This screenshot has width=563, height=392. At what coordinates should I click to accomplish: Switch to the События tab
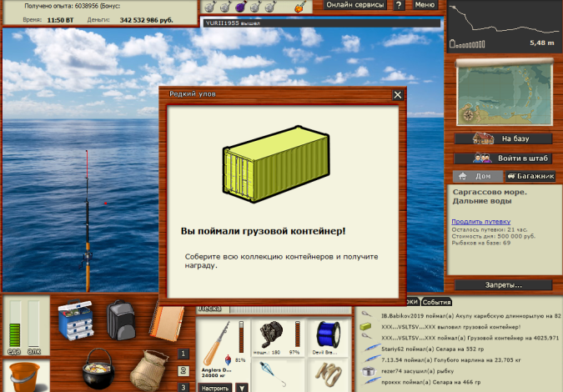pos(436,302)
